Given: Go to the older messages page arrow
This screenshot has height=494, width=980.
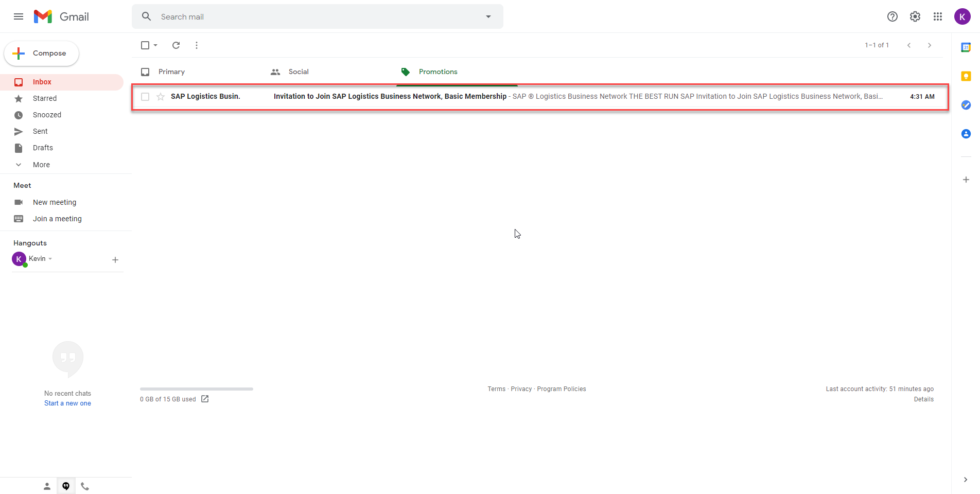Looking at the screenshot, I should point(930,45).
